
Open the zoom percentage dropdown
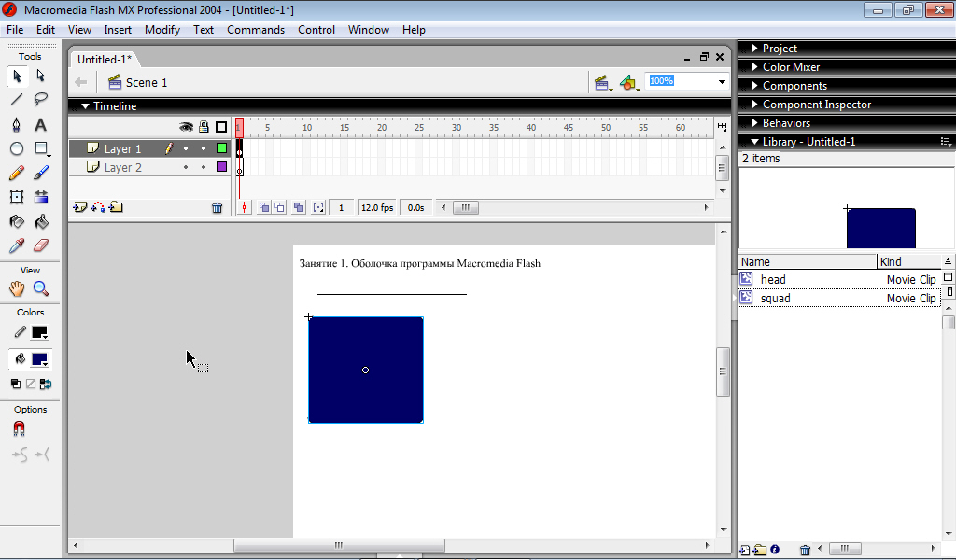(x=722, y=81)
